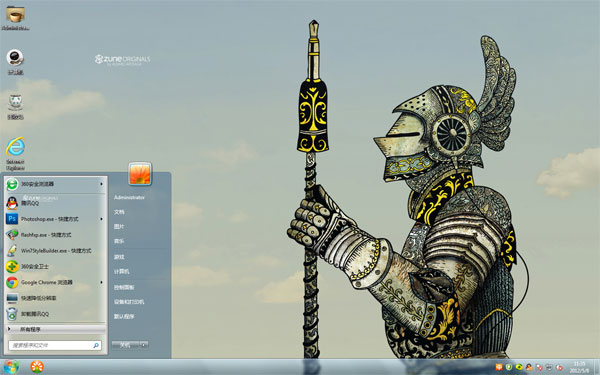Expand Google Chrome jump list arrow
600x375 pixels.
[101, 282]
